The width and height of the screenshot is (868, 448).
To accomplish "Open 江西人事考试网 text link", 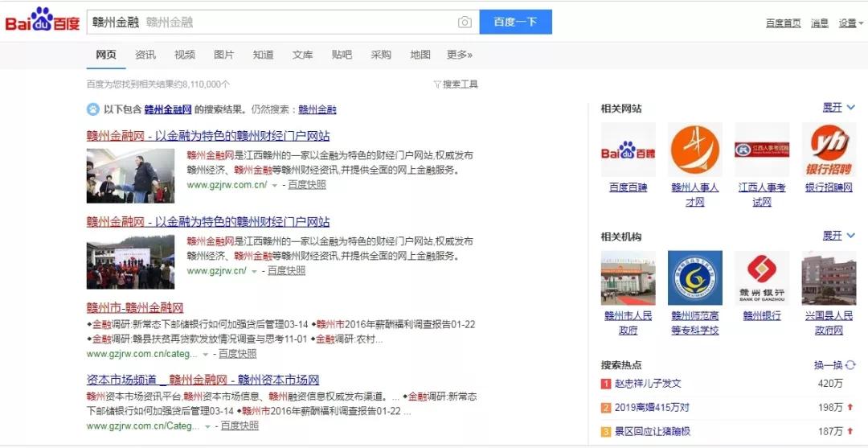I will 762,195.
